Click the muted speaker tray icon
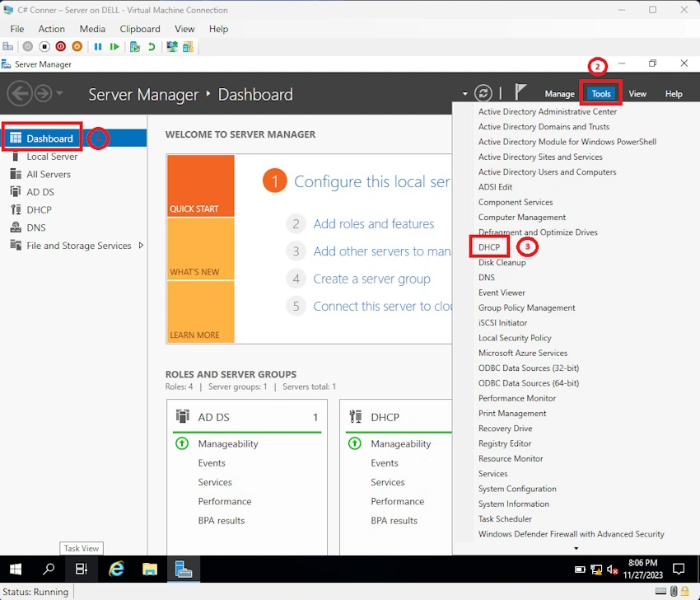Viewport: 700px width, 600px height. point(612,570)
